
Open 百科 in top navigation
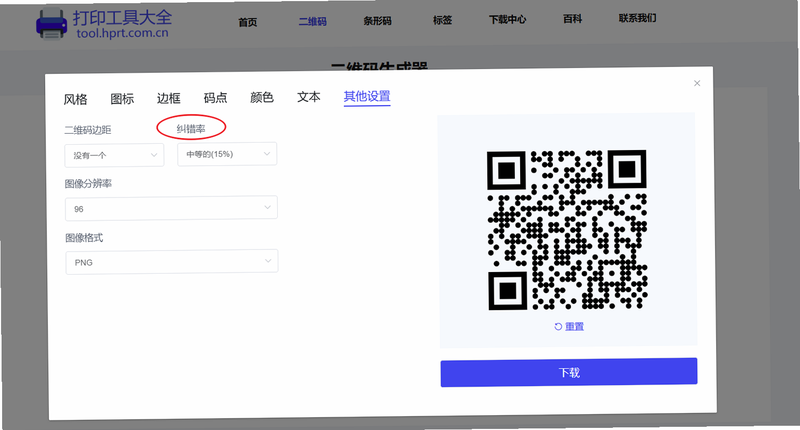(572, 19)
